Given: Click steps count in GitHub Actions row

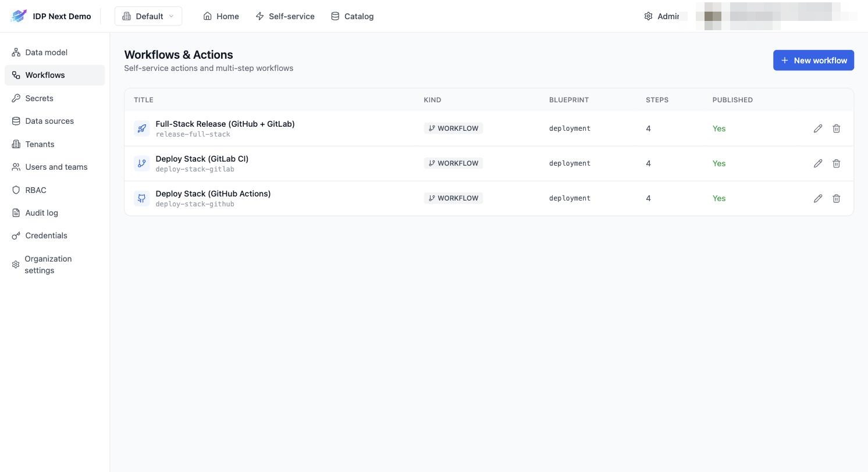Looking at the screenshot, I should point(648,198).
